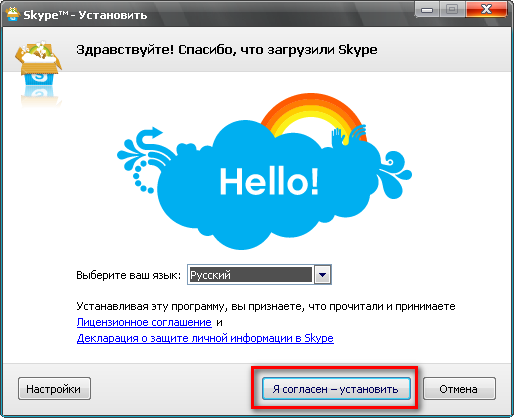The width and height of the screenshot is (514, 418).
Task: Click the Skype installer icon in title bar
Action: [13, 14]
